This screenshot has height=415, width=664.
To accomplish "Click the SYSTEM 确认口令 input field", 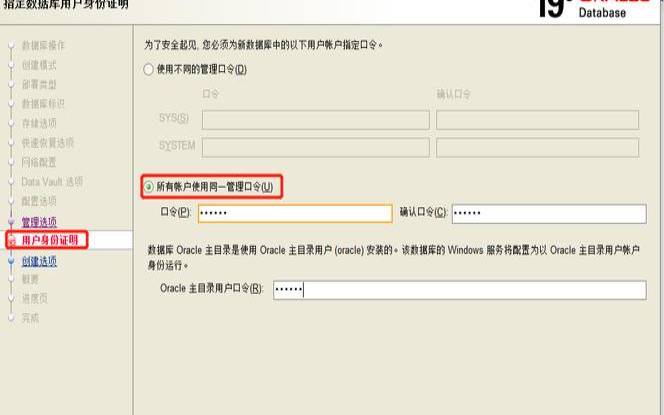I will click(537, 148).
